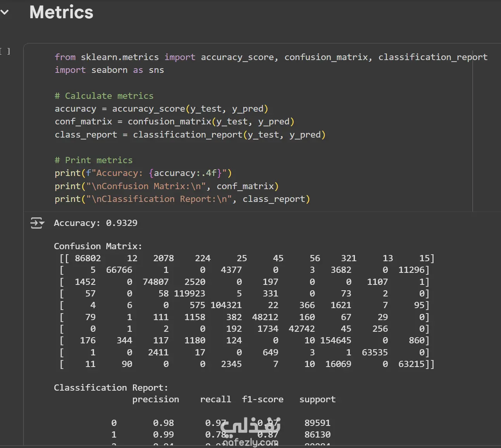The image size is (501, 448).
Task: Place cursor on the sklearn.metrics import line
Action: pos(271,57)
